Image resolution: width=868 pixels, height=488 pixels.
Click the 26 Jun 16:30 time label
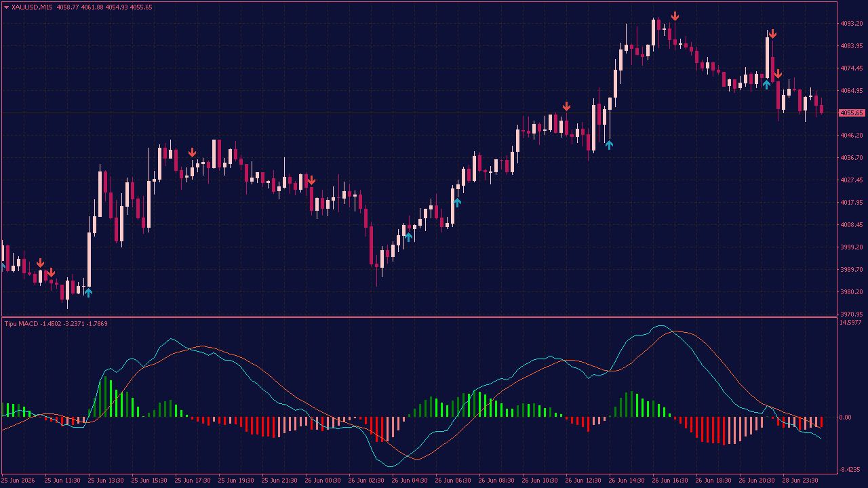pos(670,481)
